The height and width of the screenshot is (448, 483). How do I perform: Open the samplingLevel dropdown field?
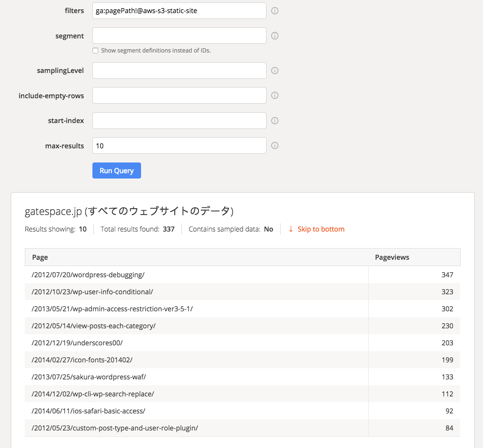pyautogui.click(x=179, y=70)
